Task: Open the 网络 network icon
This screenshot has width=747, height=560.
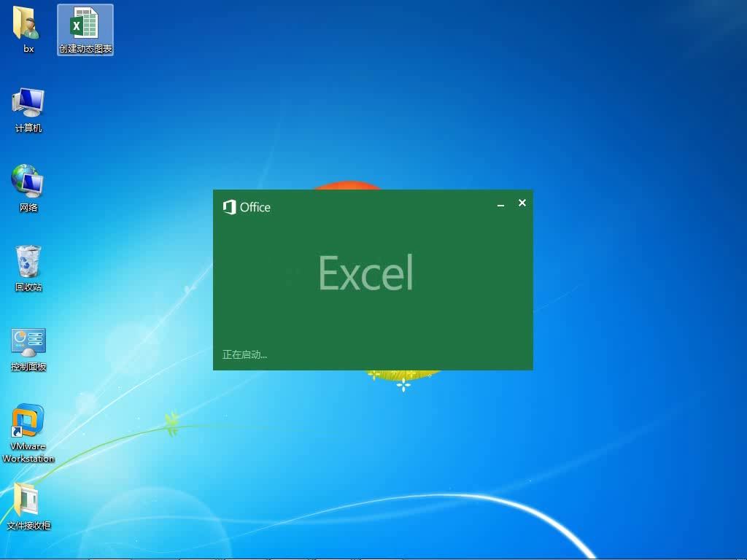Action: [27, 181]
